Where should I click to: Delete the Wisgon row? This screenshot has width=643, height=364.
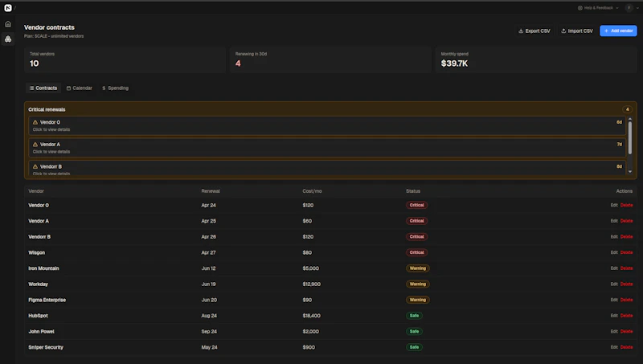click(x=626, y=252)
